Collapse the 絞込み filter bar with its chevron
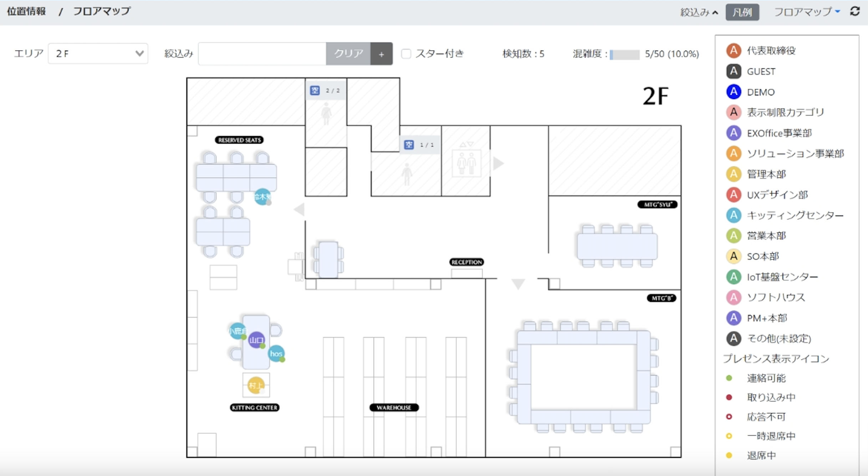This screenshot has width=868, height=476. [x=716, y=12]
